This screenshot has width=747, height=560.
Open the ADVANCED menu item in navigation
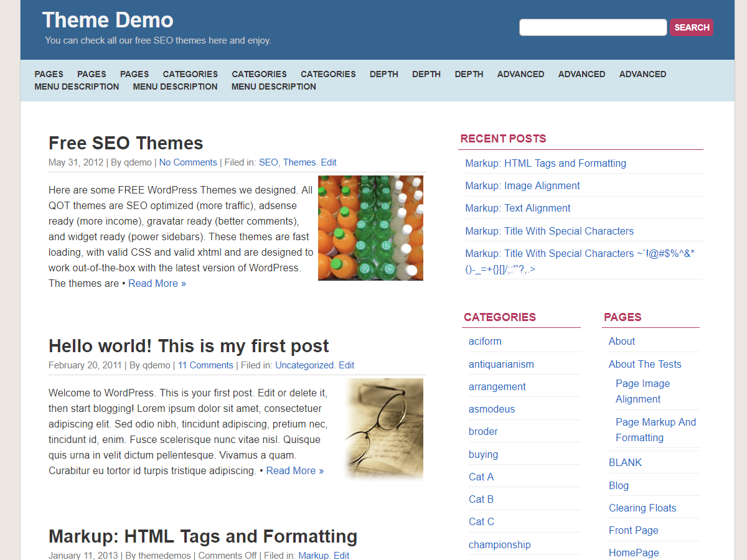(520, 74)
